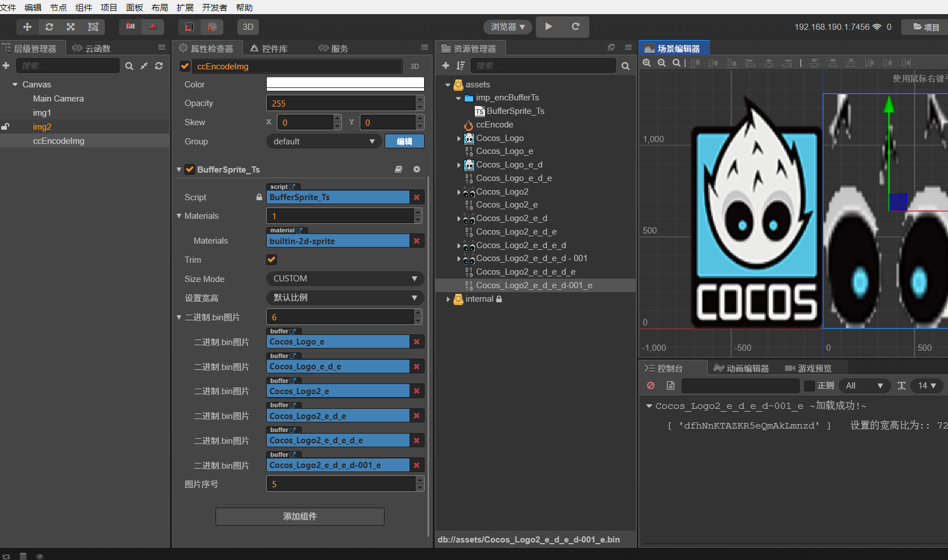Open the browser preview platform dropdown
This screenshot has width=948, height=560.
coord(507,27)
